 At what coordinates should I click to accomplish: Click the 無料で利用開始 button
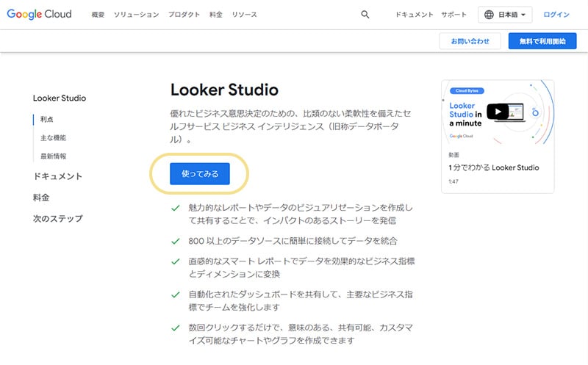point(542,41)
